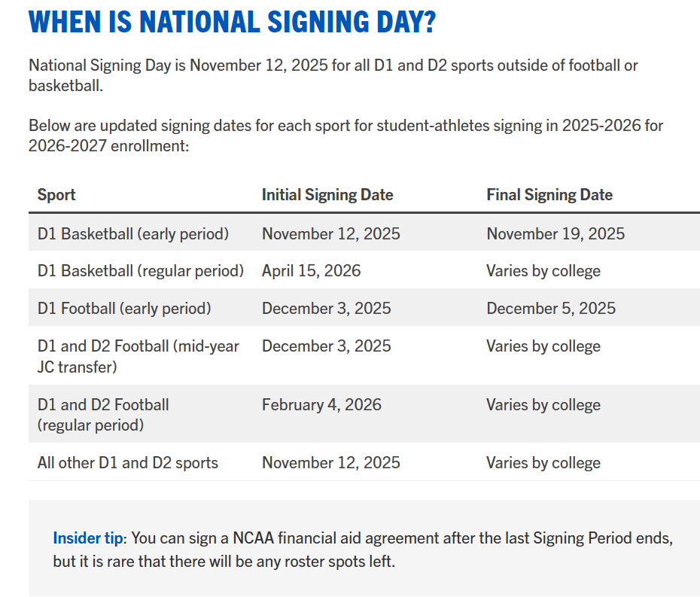Click the 'D1 Football (early period)' cell
This screenshot has height=597, width=700.
tap(124, 309)
